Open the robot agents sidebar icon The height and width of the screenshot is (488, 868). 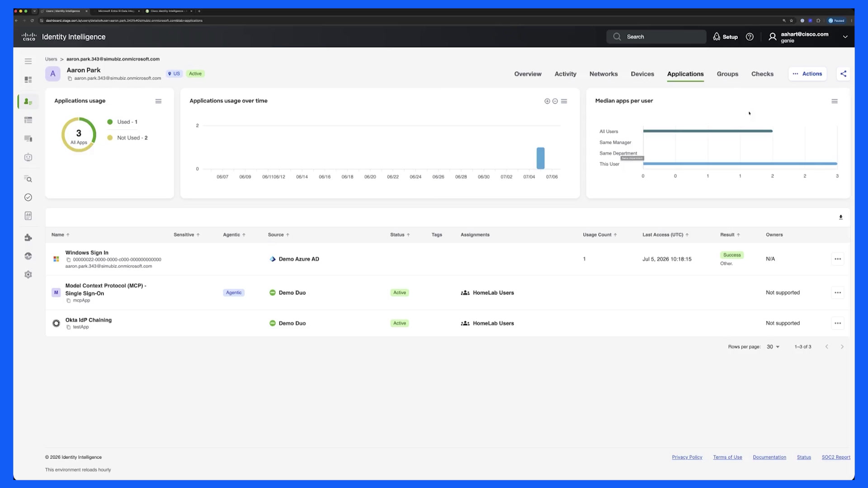28,157
